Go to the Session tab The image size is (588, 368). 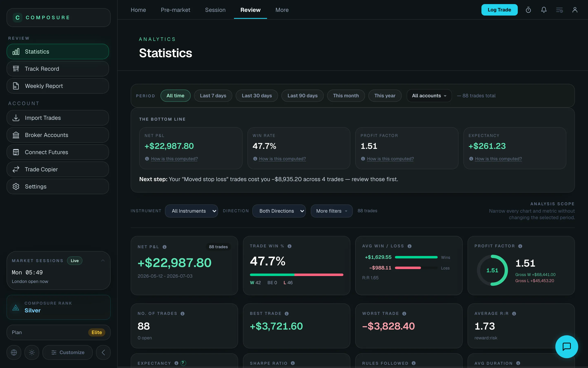pos(215,10)
